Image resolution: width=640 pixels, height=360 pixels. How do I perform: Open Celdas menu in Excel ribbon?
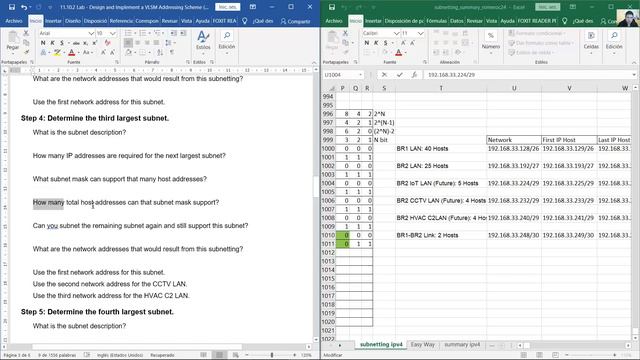click(x=591, y=41)
